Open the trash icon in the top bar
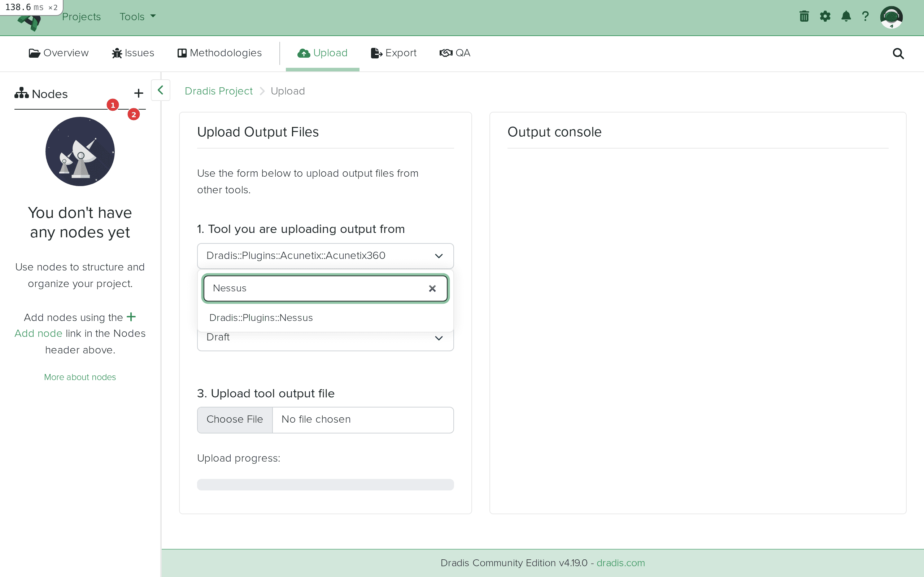Image resolution: width=924 pixels, height=577 pixels. pyautogui.click(x=804, y=17)
